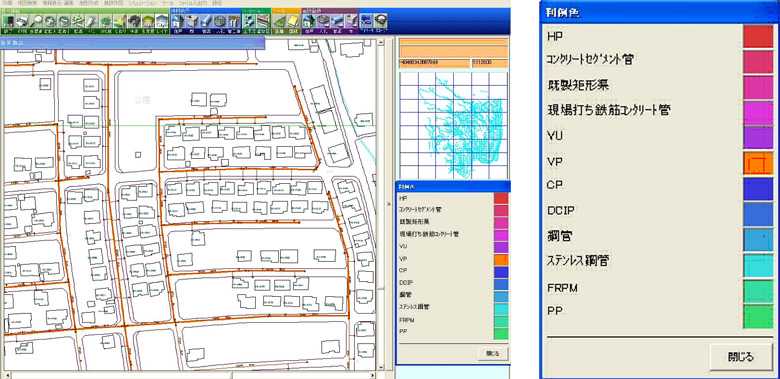The height and width of the screenshot is (379, 780).
Task: Click the pipe icon in the purple toolbar group
Action: 337,20
